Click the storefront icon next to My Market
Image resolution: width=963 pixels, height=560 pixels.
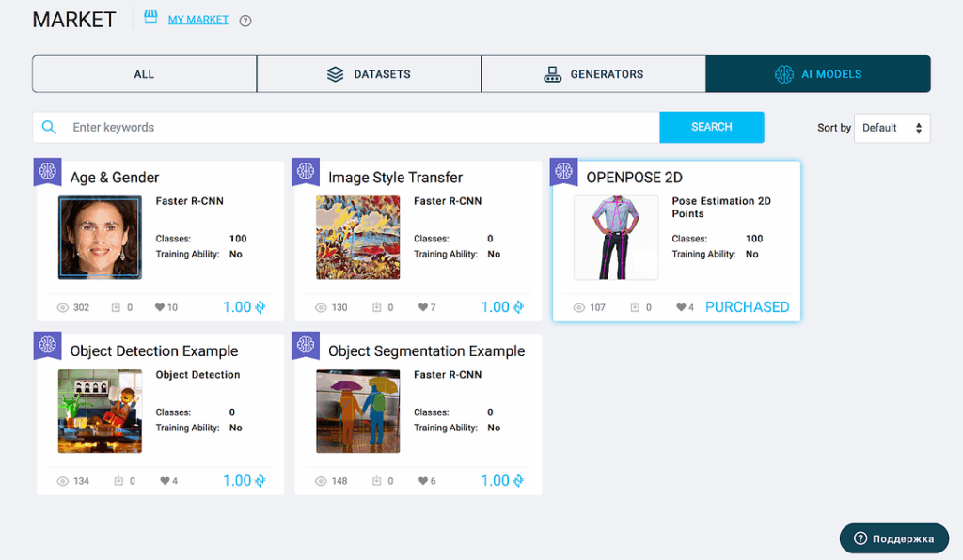point(150,18)
